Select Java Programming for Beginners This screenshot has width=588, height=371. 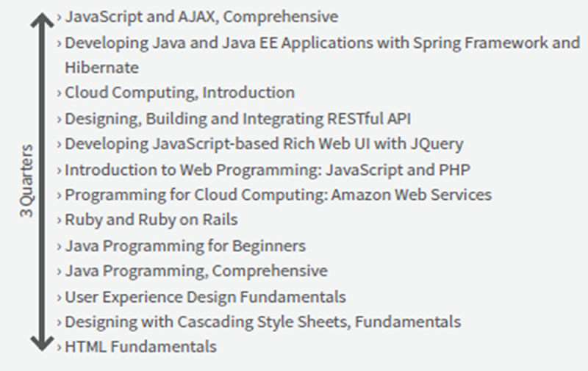[185, 246]
